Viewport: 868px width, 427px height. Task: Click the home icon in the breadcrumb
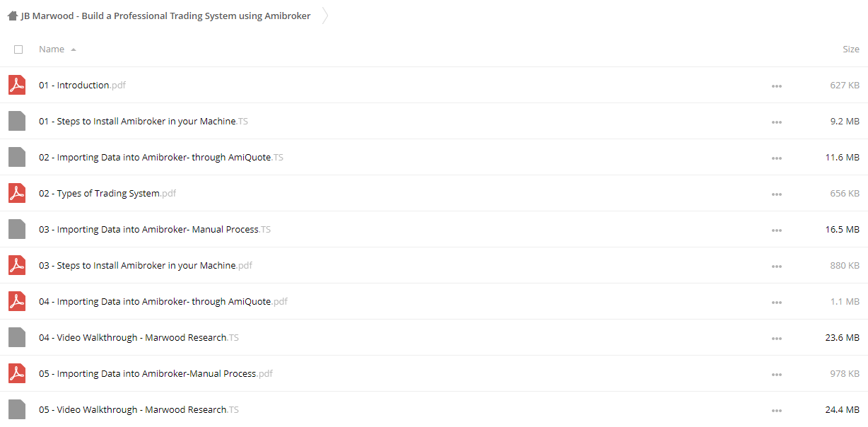click(13, 16)
